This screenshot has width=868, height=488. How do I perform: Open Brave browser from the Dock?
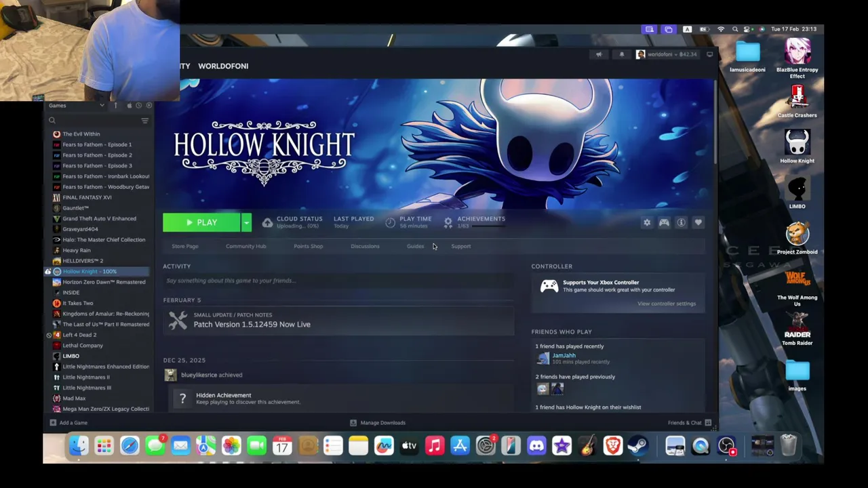coord(613,445)
